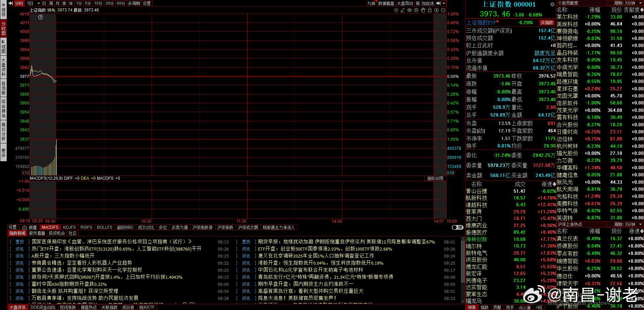Open the gear settings beside 上证指数 000001
This screenshot has width=644, height=310.
[552, 4]
